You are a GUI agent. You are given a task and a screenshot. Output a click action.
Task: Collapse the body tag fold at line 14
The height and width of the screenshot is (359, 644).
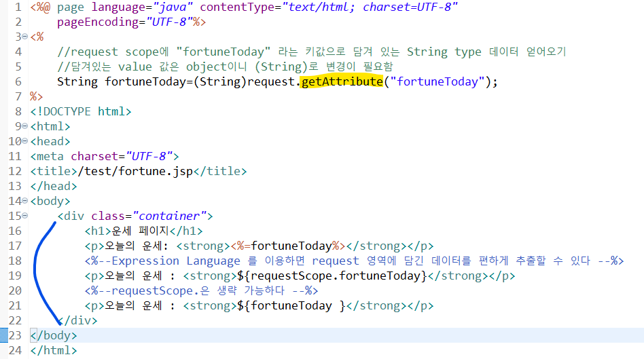[24, 201]
